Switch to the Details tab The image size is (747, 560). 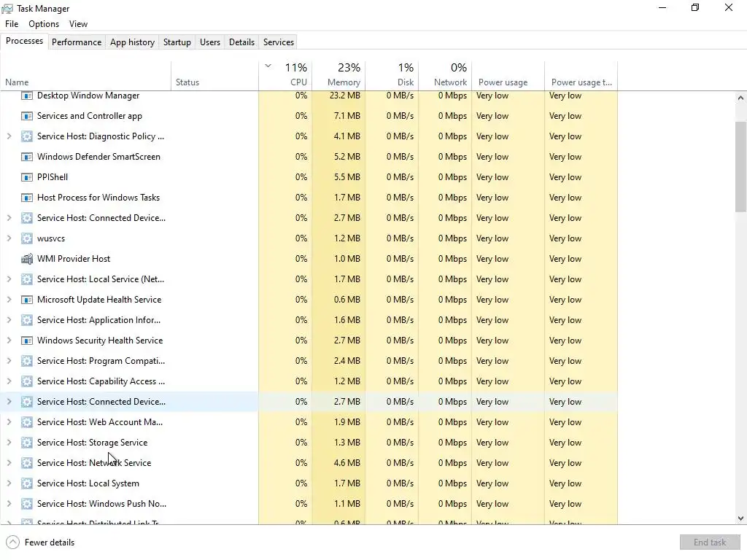pyautogui.click(x=241, y=42)
